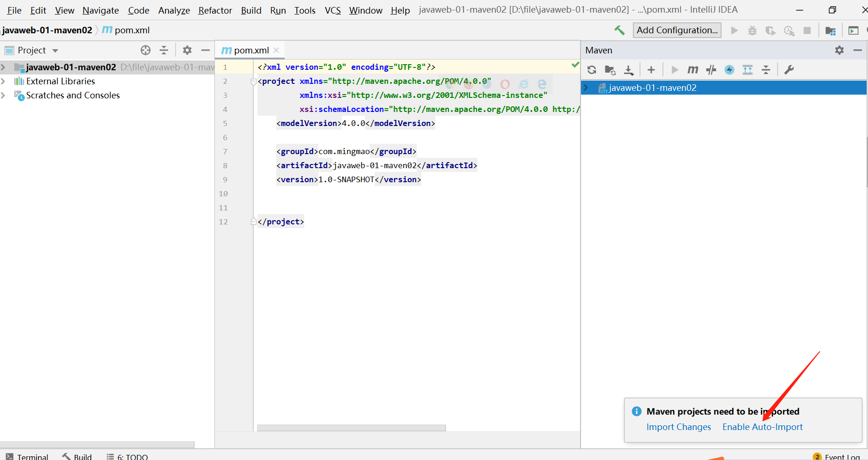This screenshot has height=460, width=868.
Task: Click the Run with Profiler icon
Action: [x=789, y=30]
